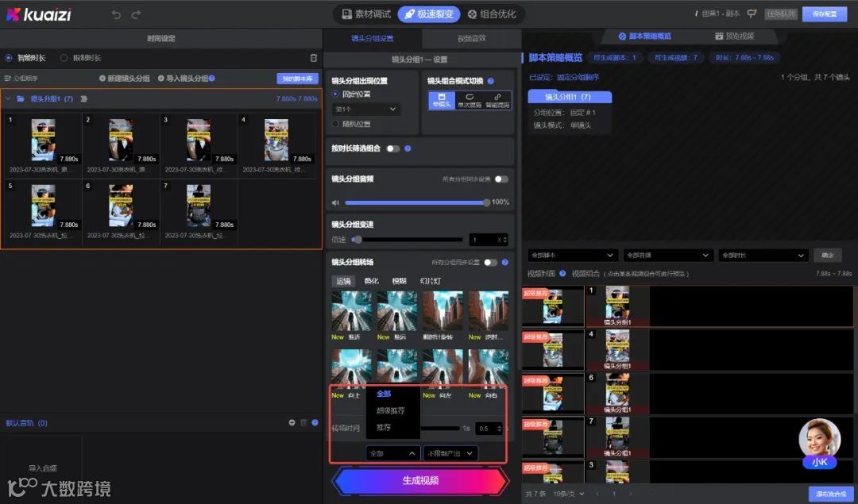Switch to the 组合优化 tab
This screenshot has width=858, height=504.
point(492,14)
